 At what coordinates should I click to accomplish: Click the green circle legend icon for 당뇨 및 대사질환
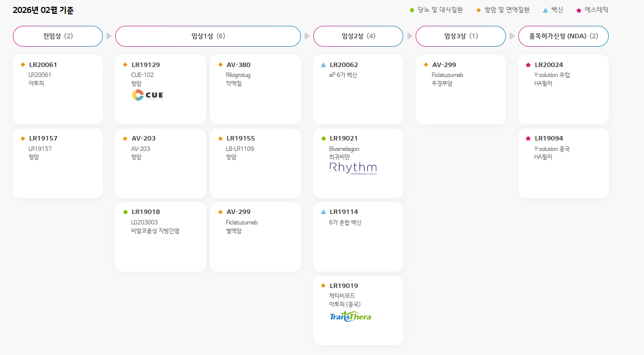point(412,10)
